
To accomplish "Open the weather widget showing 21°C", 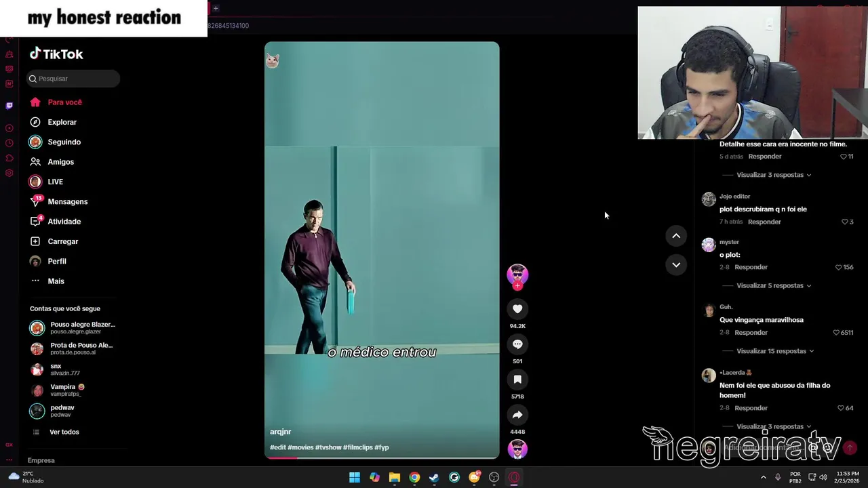I will coord(27,477).
